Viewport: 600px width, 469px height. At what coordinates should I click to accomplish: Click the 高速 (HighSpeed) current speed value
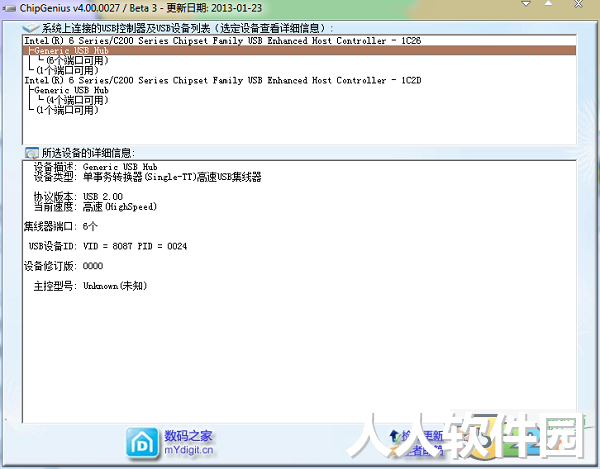(120, 207)
